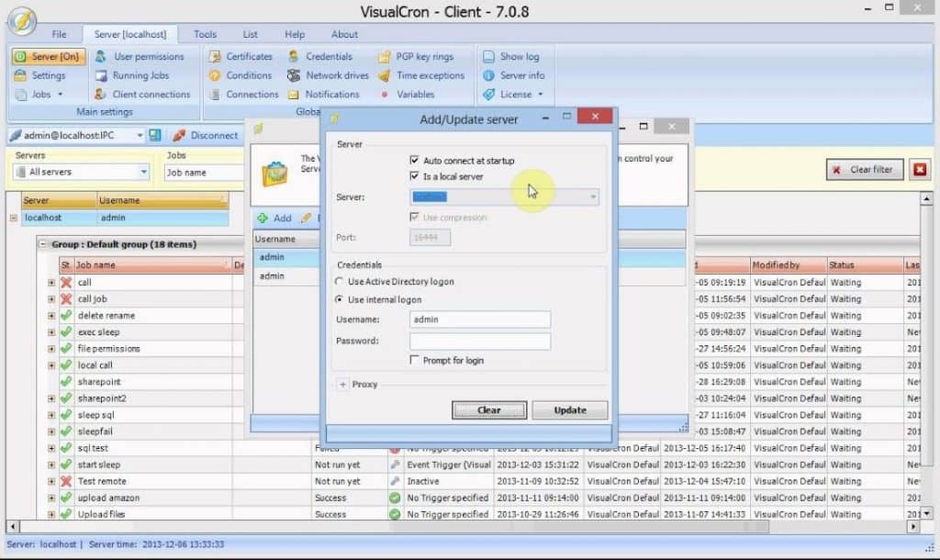Select Use Active Directory logon

click(340, 282)
